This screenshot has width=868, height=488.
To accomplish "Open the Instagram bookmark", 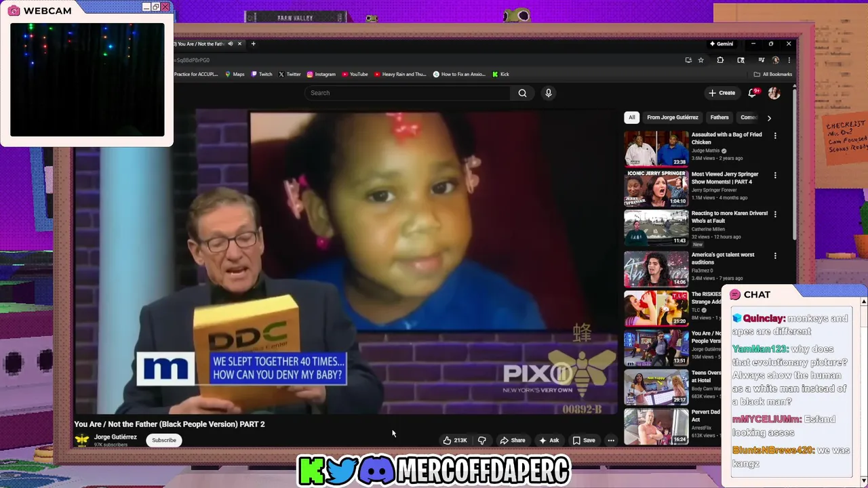I will click(x=321, y=75).
